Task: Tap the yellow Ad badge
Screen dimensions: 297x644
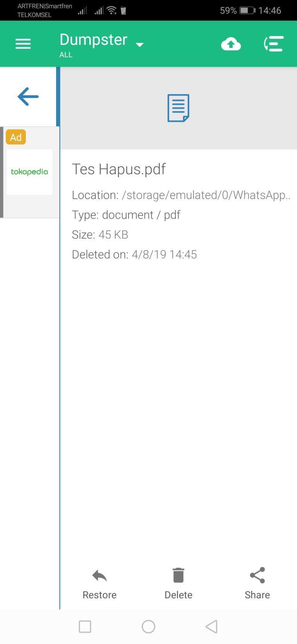Action: click(x=16, y=137)
